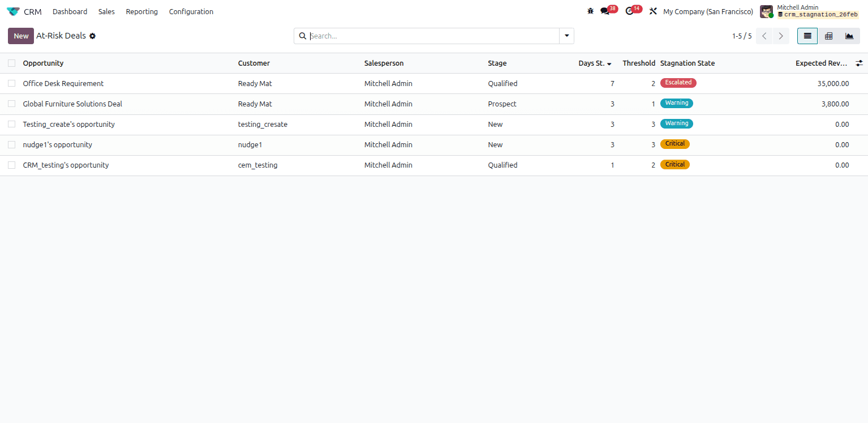
Task: Open At-Risk Deals gear settings
Action: point(93,36)
